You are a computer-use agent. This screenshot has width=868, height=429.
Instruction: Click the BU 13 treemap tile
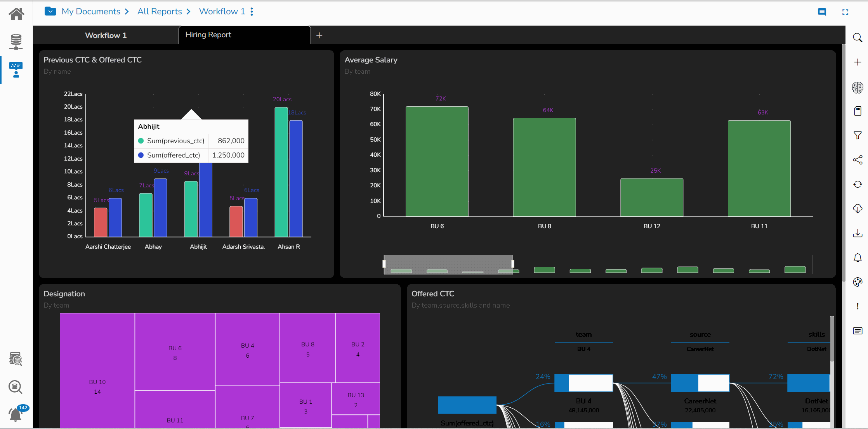tap(356, 399)
